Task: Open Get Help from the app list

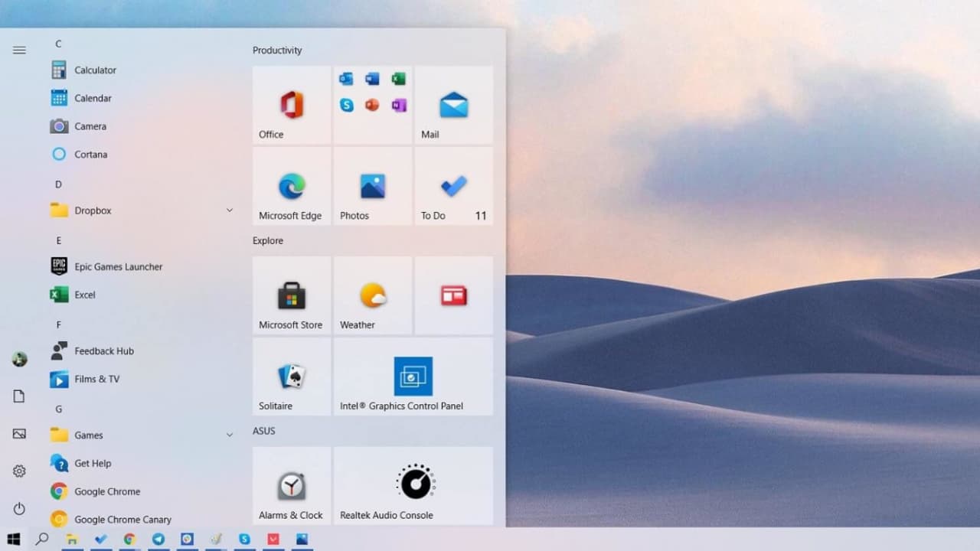Action: 142,464
